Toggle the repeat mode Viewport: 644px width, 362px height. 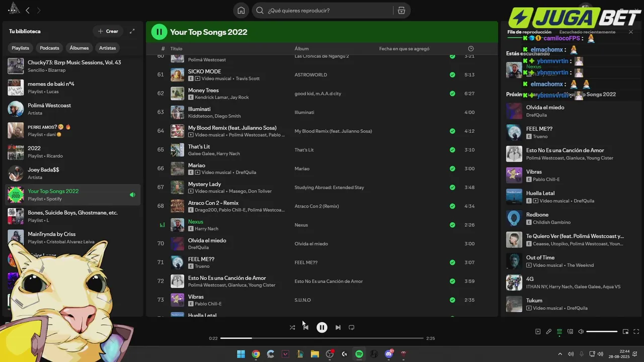[x=352, y=327]
